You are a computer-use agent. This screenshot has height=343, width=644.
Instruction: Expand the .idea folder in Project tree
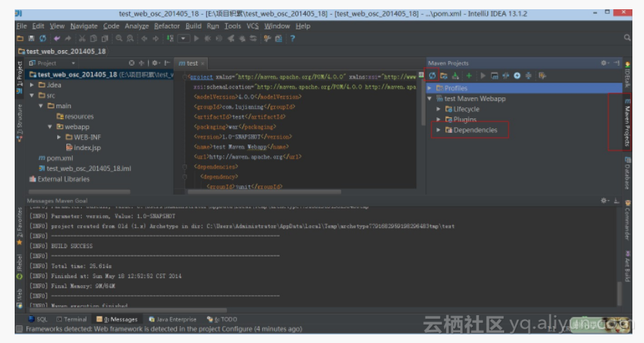[32, 85]
